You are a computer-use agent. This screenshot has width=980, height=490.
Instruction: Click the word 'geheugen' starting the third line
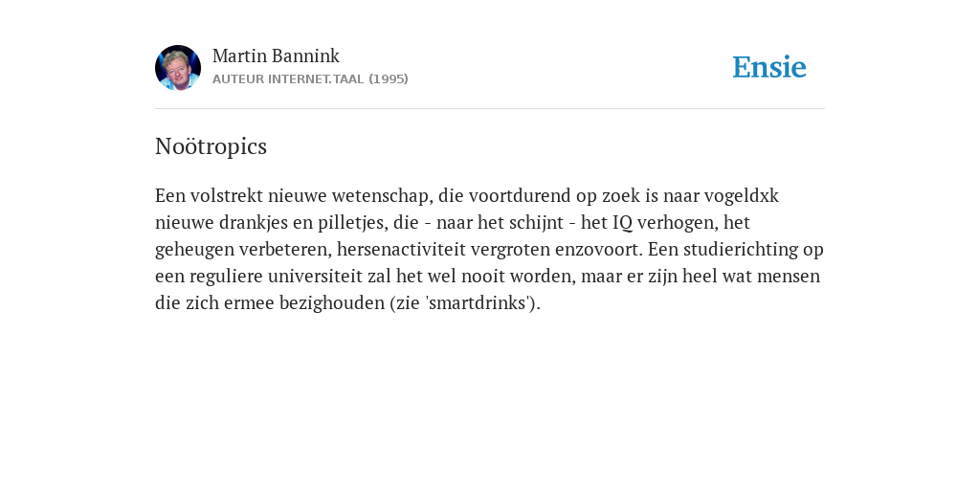[193, 250]
